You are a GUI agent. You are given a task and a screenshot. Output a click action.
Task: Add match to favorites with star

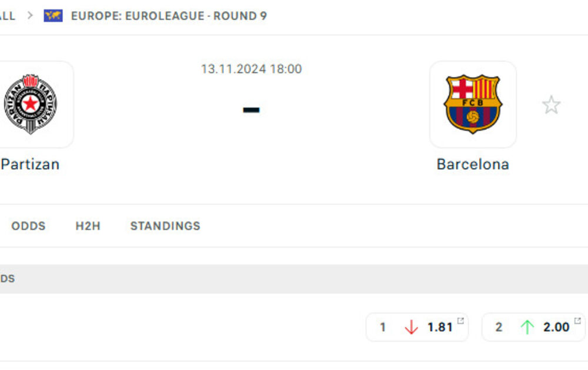551,105
